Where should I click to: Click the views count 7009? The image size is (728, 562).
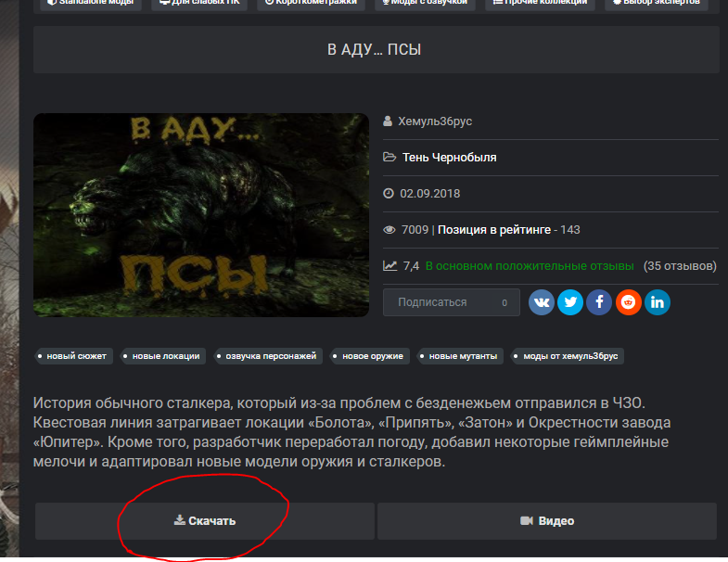point(415,230)
